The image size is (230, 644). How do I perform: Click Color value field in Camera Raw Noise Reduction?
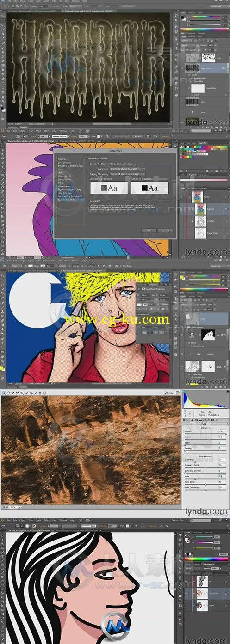click(x=222, y=476)
